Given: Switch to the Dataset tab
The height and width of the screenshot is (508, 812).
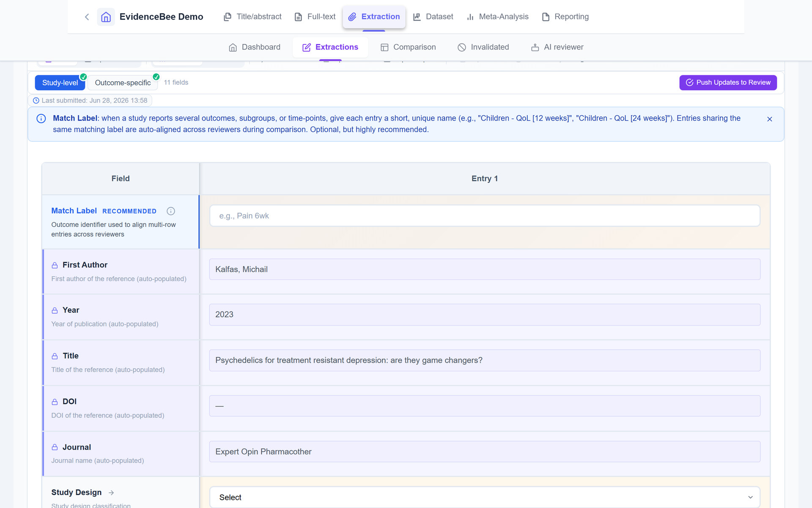Looking at the screenshot, I should [x=433, y=17].
